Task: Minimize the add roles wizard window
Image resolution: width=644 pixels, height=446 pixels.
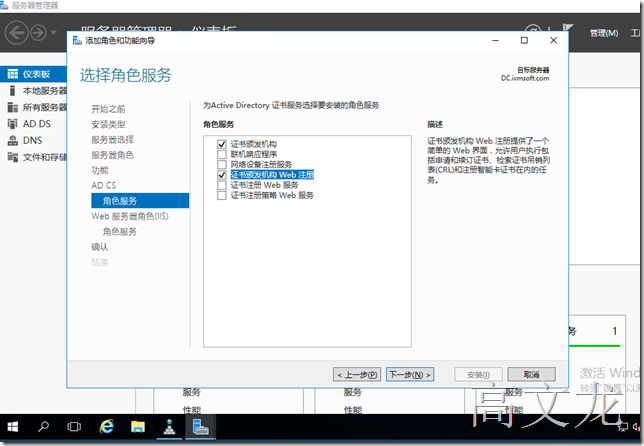Action: 495,40
